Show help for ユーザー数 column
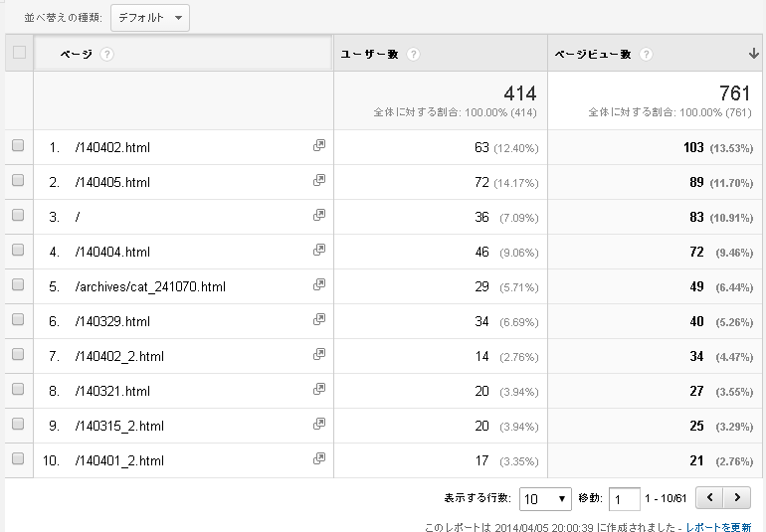The image size is (766, 532). click(x=413, y=55)
